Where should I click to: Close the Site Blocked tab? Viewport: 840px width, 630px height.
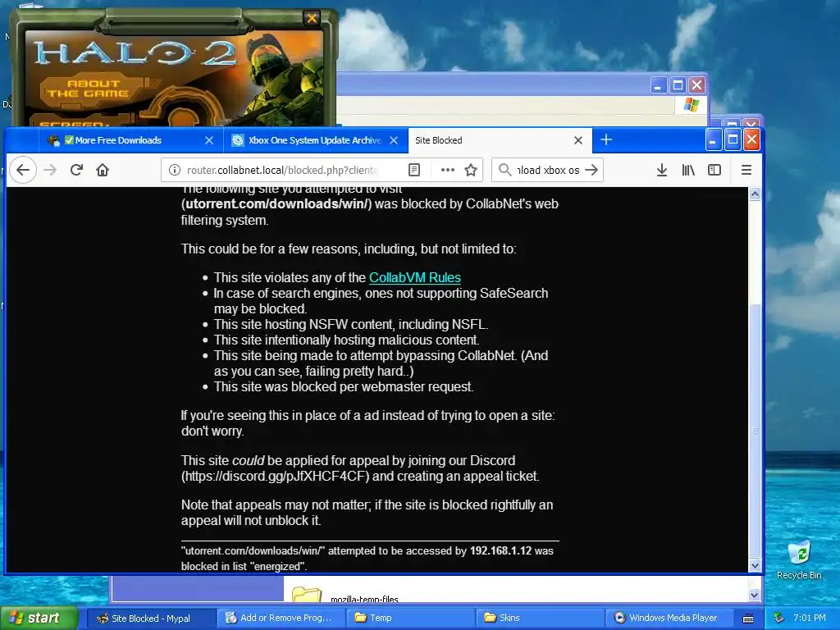(578, 140)
